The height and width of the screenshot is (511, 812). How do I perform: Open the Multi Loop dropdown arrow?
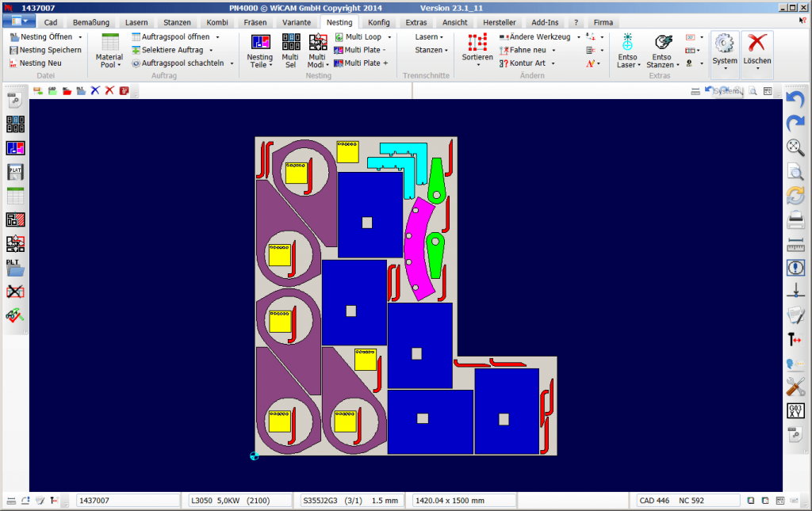coord(389,36)
